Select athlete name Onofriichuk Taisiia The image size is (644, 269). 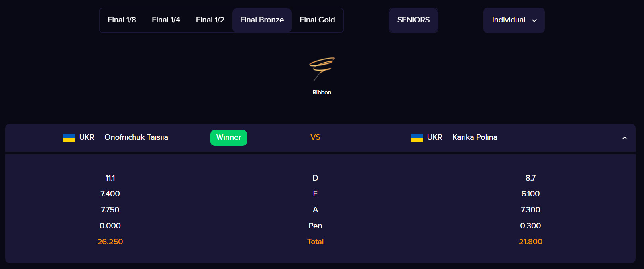point(136,137)
